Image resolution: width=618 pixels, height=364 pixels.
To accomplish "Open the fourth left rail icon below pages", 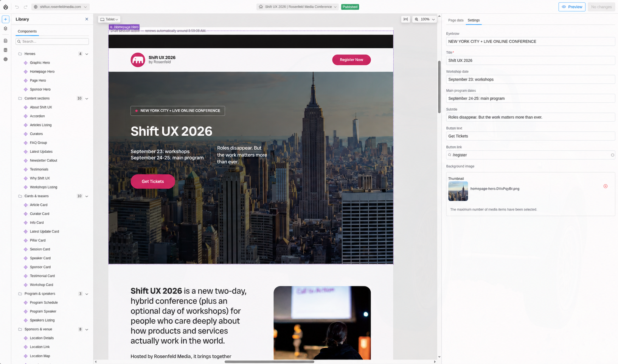I will pos(6,50).
